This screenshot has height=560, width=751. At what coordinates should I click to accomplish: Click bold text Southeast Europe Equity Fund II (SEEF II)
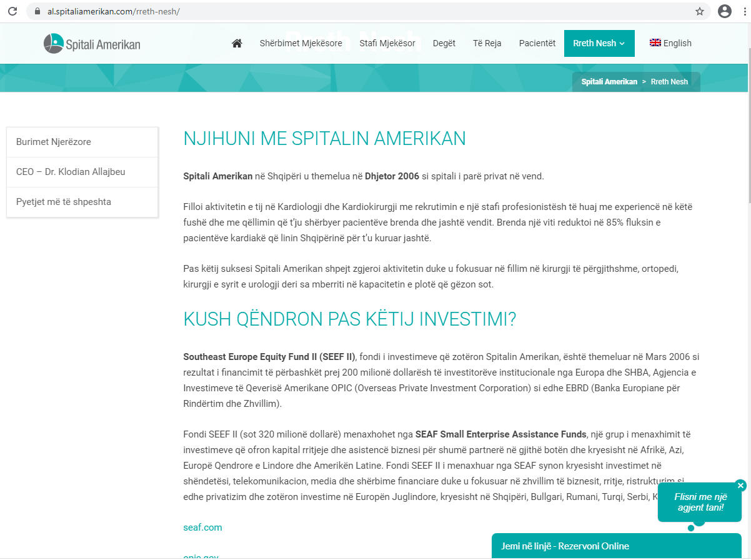[x=269, y=357]
